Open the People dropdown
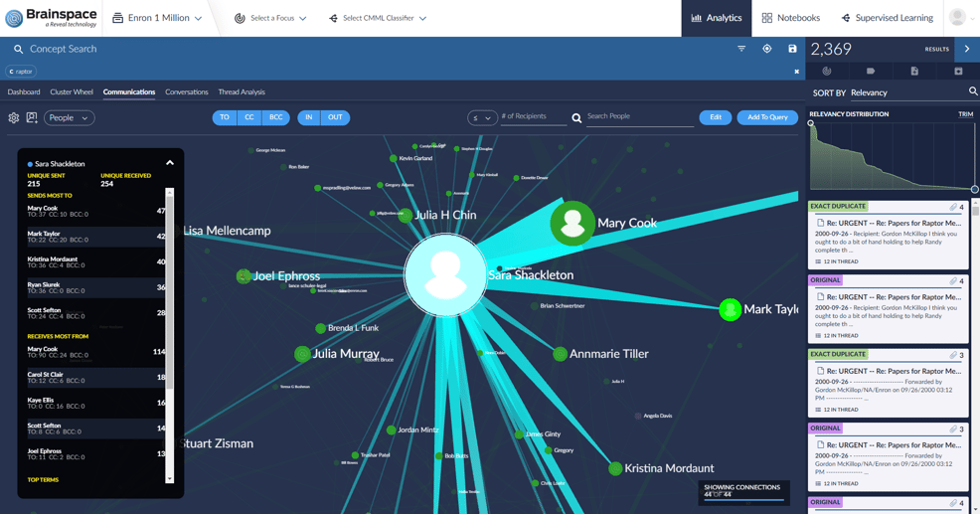 [69, 117]
